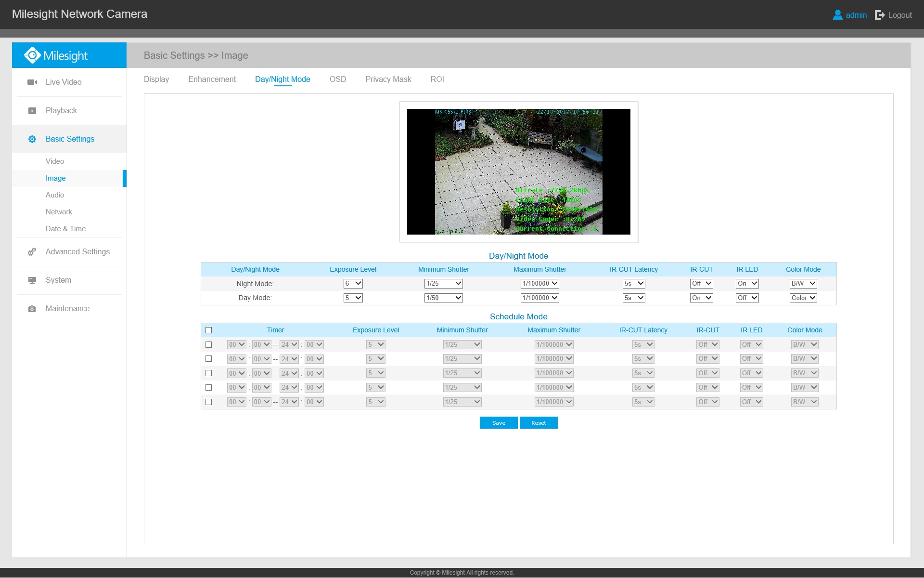Image resolution: width=924 pixels, height=578 pixels.
Task: Click the Maintenance toolbox icon
Action: (x=32, y=309)
